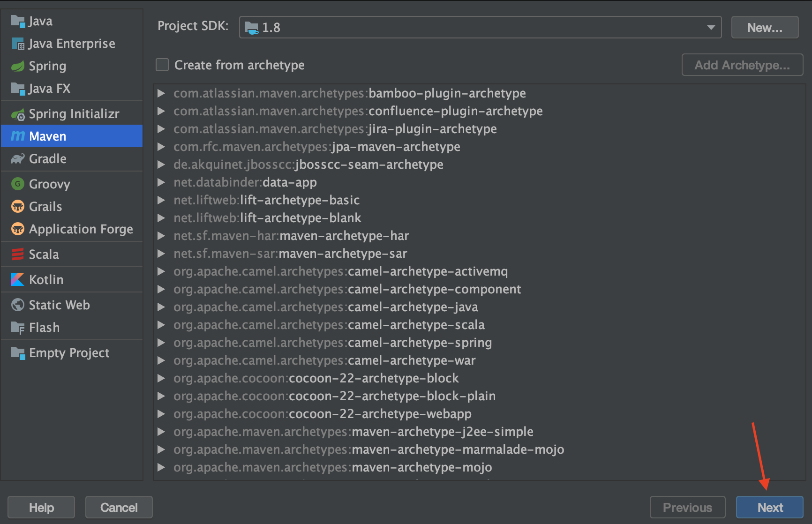This screenshot has width=812, height=524.
Task: Select Empty Project option
Action: [x=72, y=352]
